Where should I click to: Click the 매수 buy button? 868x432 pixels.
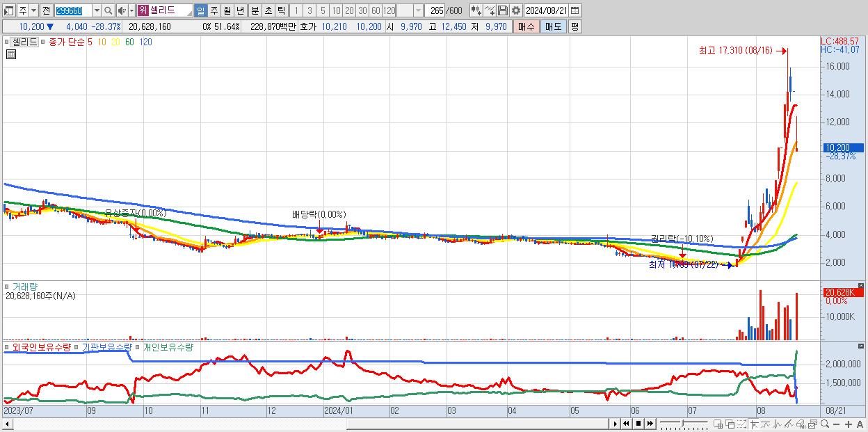[527, 26]
